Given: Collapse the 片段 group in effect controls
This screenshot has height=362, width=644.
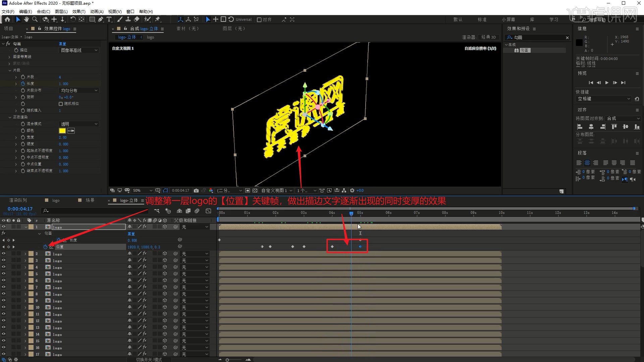Looking at the screenshot, I should [10, 70].
